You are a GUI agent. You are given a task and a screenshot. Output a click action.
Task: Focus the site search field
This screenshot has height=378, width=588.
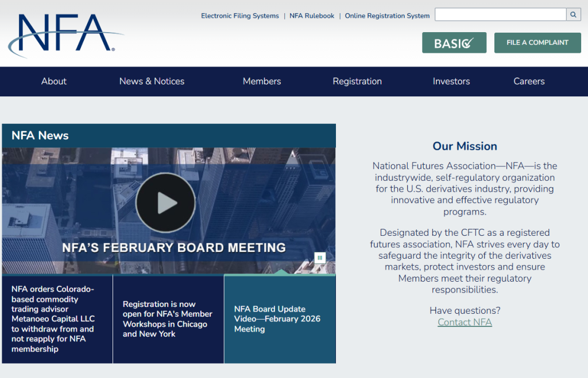[x=500, y=14]
